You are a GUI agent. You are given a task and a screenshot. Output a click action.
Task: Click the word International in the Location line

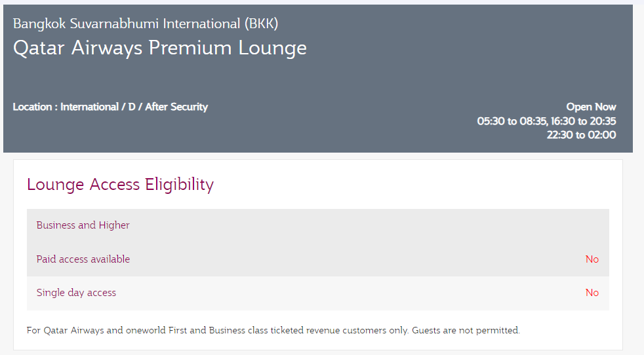(89, 107)
